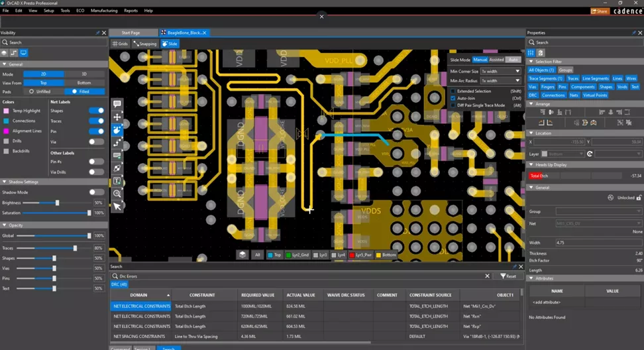This screenshot has width=644, height=350.
Task: Open the Reports menu
Action: click(131, 11)
